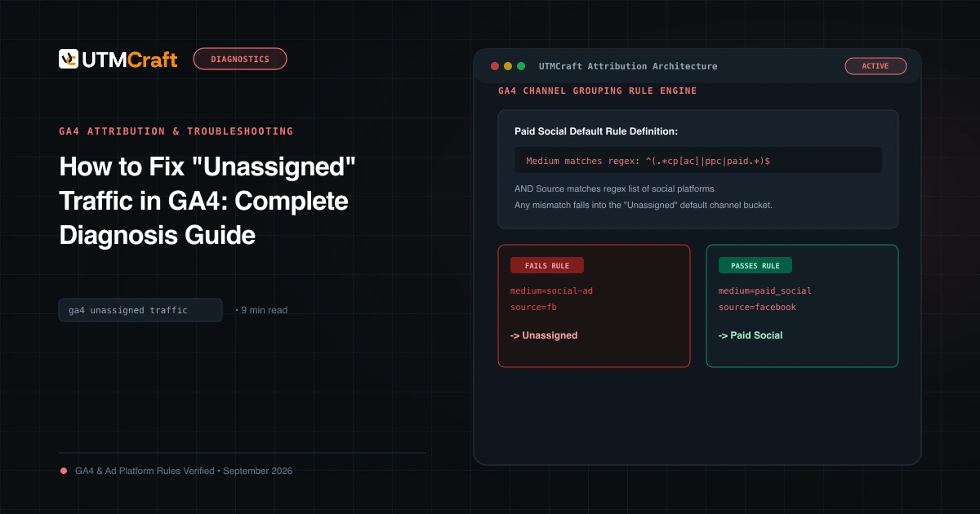Click the 'UTMCraft Attribution Architecture' window title
Viewport: 980px width, 514px height.
[628, 66]
